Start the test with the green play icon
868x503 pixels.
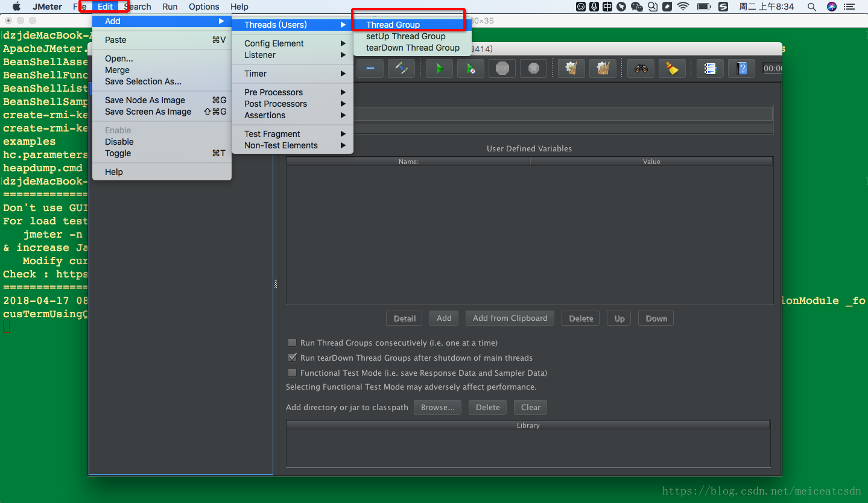pos(439,68)
